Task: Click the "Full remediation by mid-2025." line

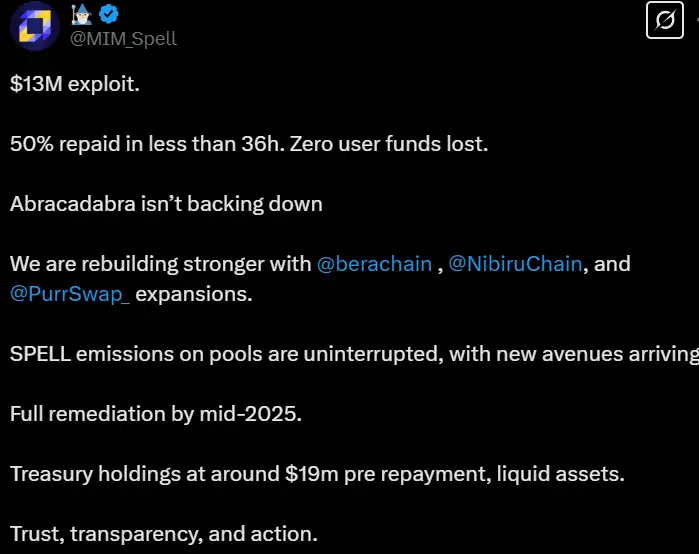Action: pyautogui.click(x=155, y=413)
